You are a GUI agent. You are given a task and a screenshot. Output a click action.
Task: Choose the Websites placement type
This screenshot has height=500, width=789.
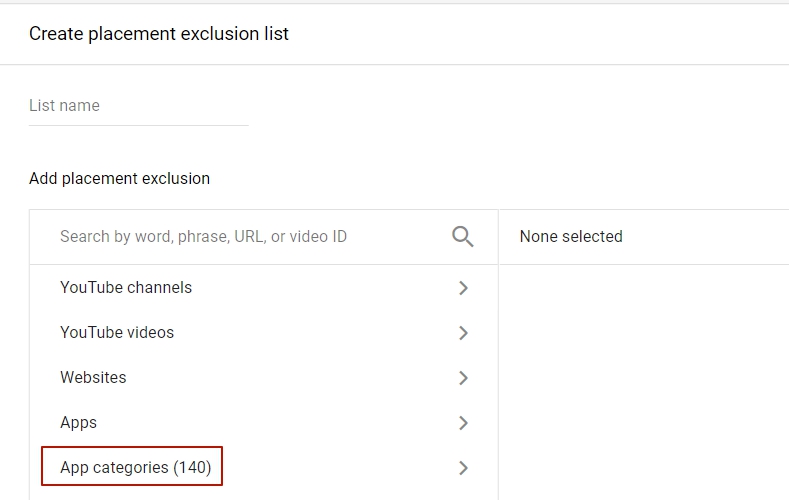click(x=93, y=377)
